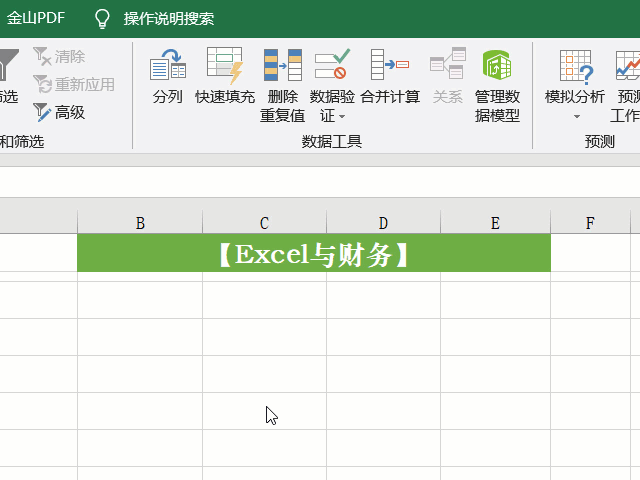Click 重新应用 to reapply filter

[74, 84]
